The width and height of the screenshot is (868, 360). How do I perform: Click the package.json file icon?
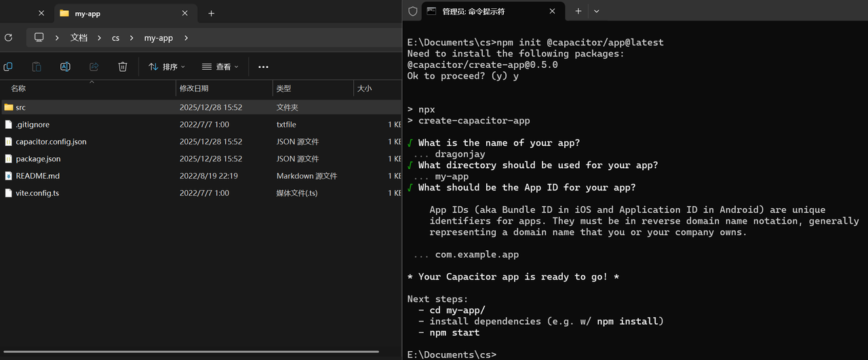pos(9,159)
